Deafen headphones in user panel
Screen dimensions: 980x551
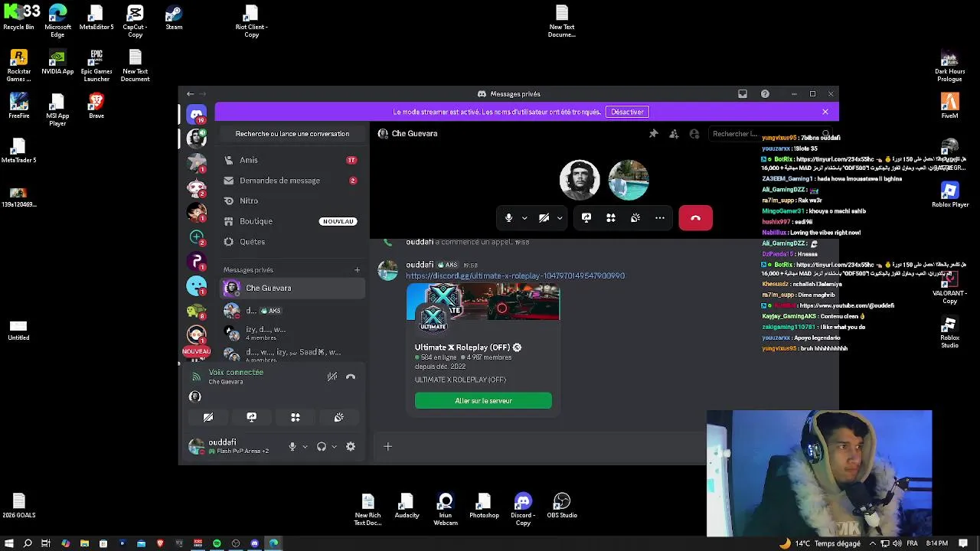coord(322,447)
